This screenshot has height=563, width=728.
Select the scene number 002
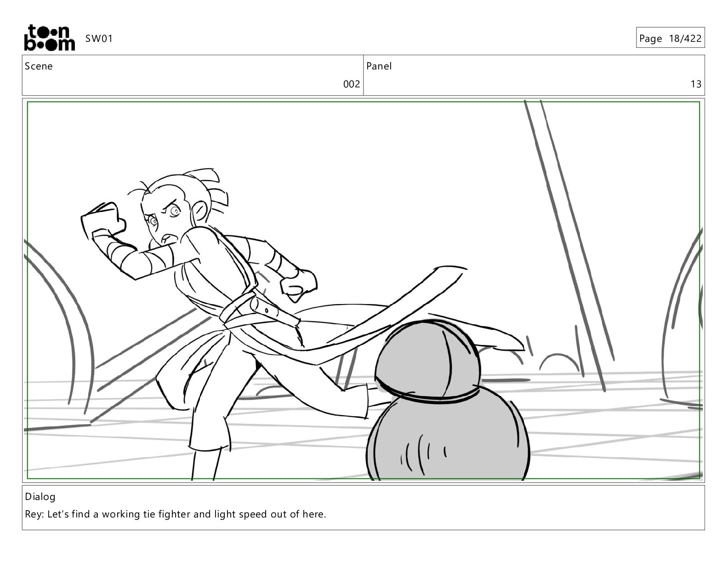tap(352, 84)
